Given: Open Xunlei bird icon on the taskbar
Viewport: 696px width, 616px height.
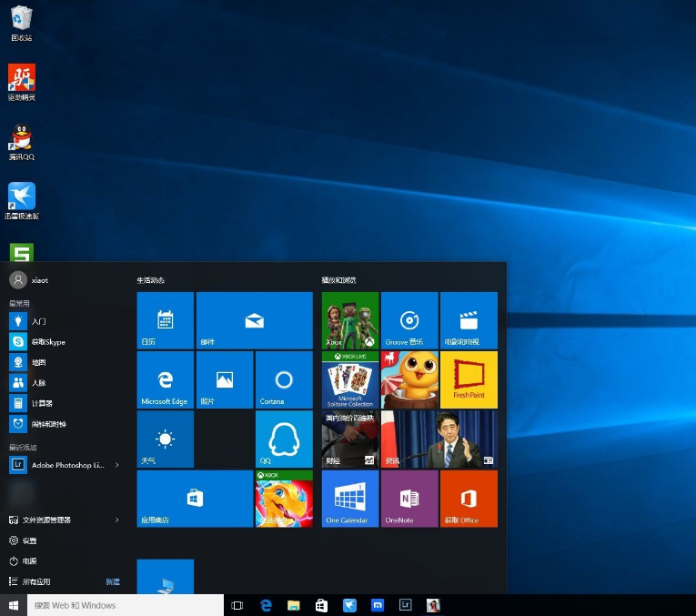Looking at the screenshot, I should click(x=349, y=605).
